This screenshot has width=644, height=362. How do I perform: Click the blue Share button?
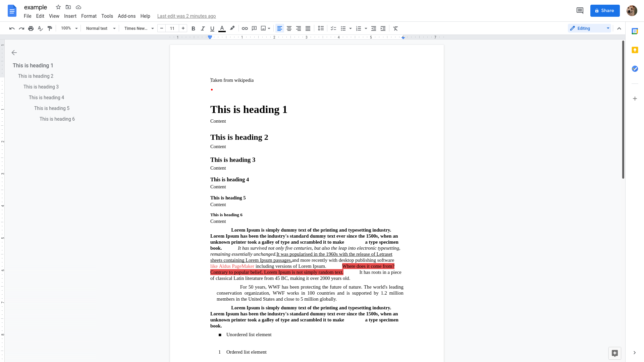pyautogui.click(x=605, y=11)
